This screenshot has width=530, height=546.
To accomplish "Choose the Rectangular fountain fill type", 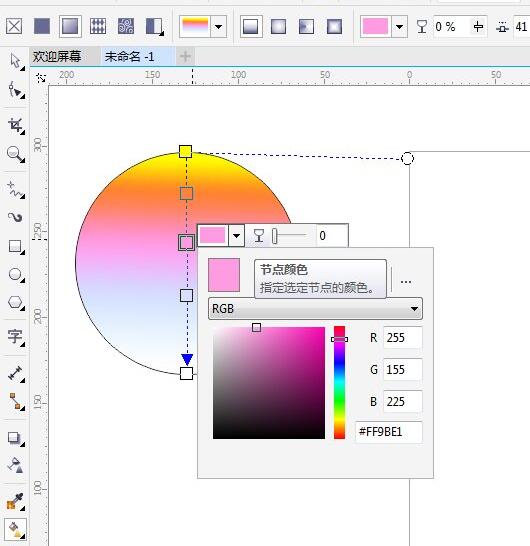I will (334, 26).
